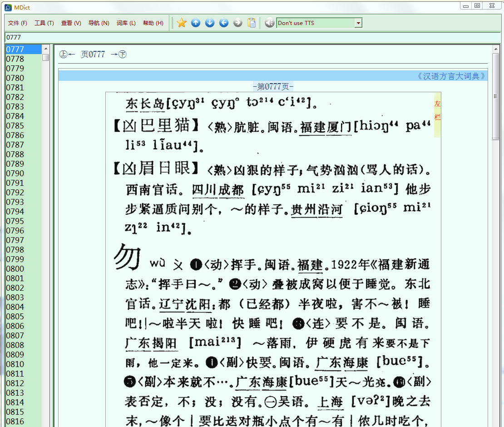504x427 pixels.
Task: Click the 下 next page link
Action: pyautogui.click(x=122, y=55)
